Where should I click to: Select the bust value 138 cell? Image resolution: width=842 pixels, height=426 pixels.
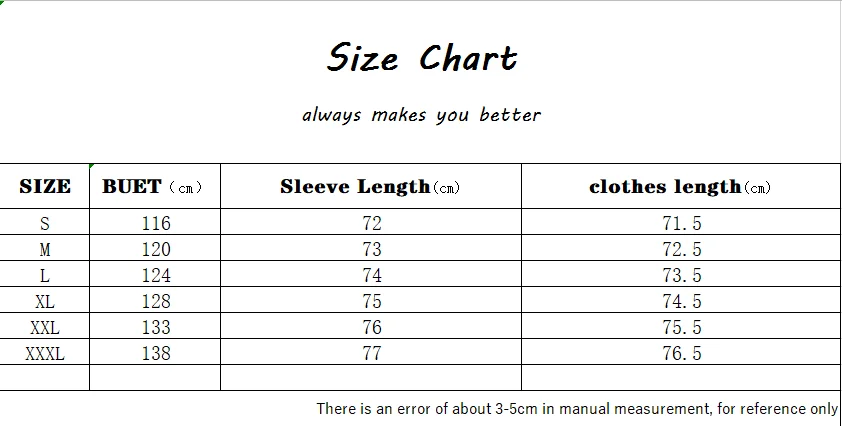click(156, 353)
